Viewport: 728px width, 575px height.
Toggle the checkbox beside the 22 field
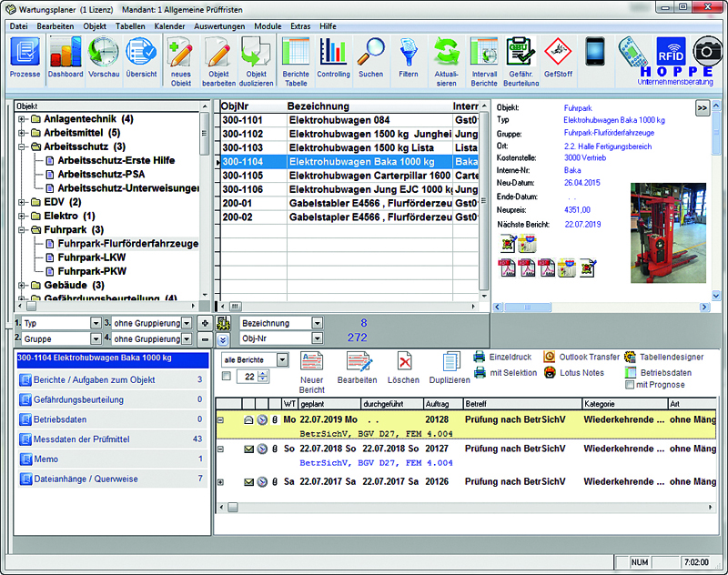tap(227, 376)
